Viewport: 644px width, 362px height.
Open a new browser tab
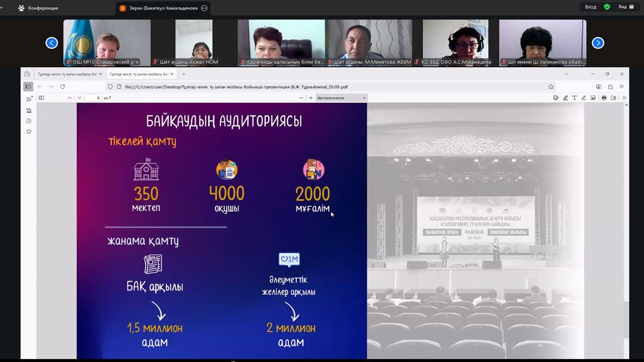[184, 74]
